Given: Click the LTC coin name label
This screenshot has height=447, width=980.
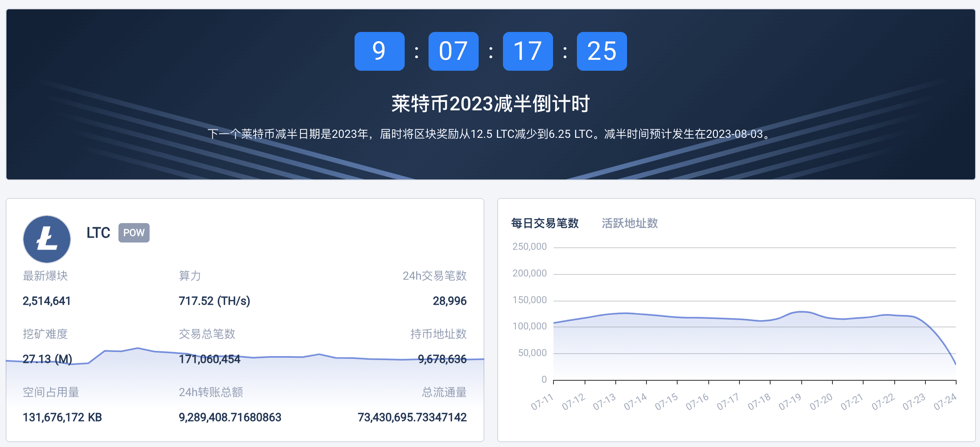Looking at the screenshot, I should click(98, 233).
